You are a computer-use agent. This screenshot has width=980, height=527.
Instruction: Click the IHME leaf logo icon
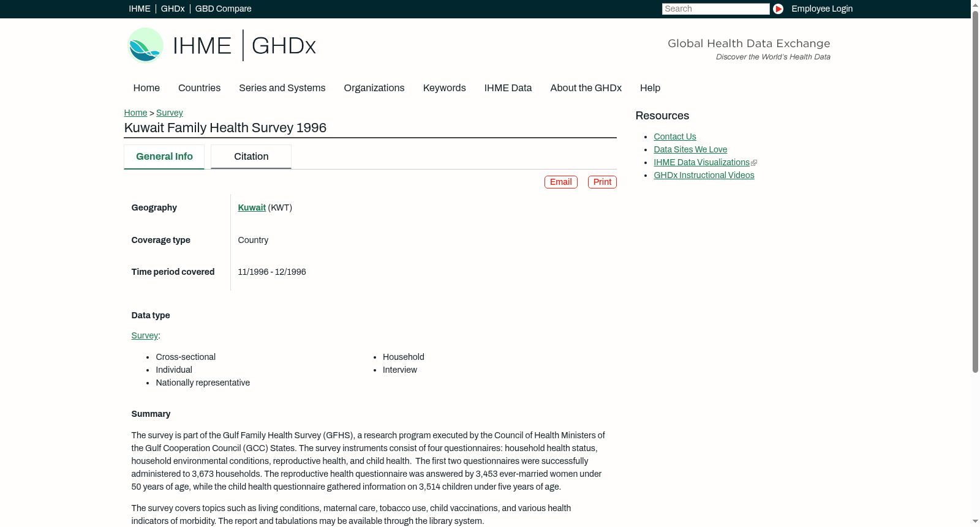145,45
